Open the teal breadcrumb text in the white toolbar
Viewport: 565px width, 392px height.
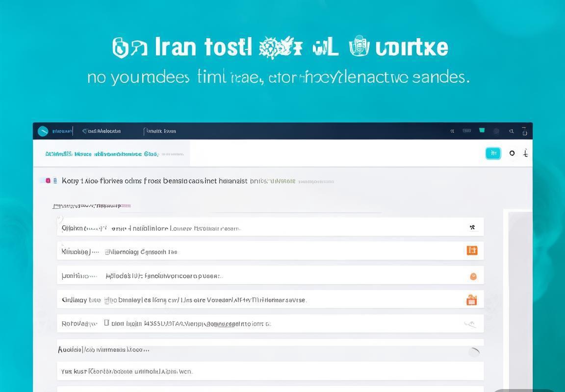102,154
